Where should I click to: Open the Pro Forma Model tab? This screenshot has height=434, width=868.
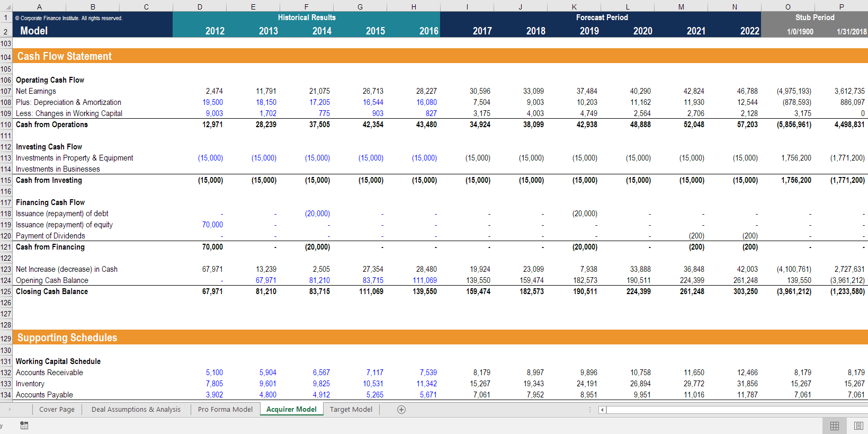point(225,410)
